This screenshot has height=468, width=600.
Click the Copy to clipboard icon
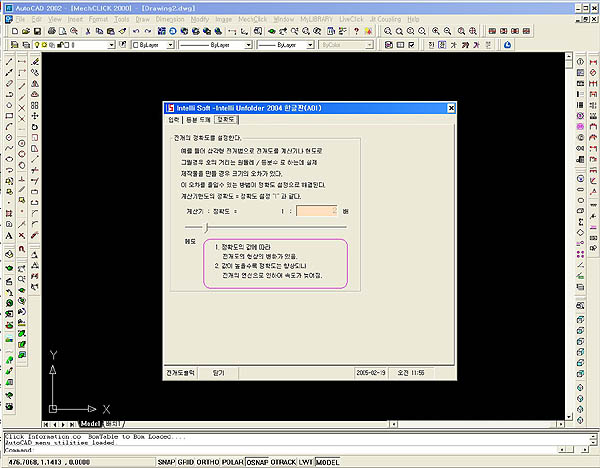pos(99,31)
